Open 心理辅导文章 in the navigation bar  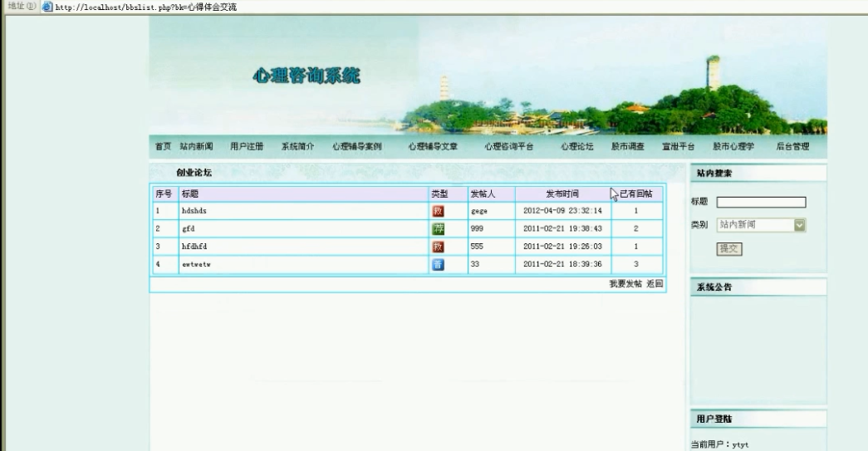(x=433, y=147)
